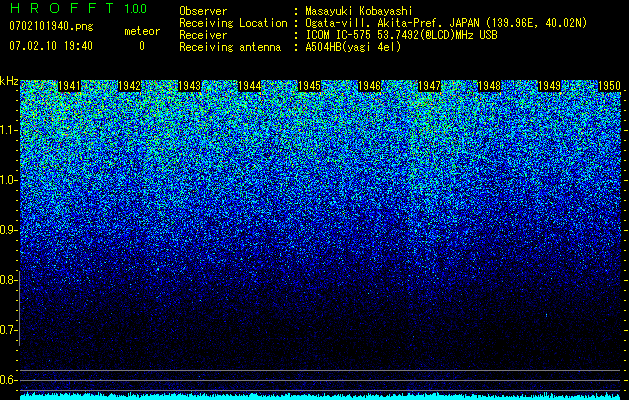Click the meteor count value 0

[142, 46]
